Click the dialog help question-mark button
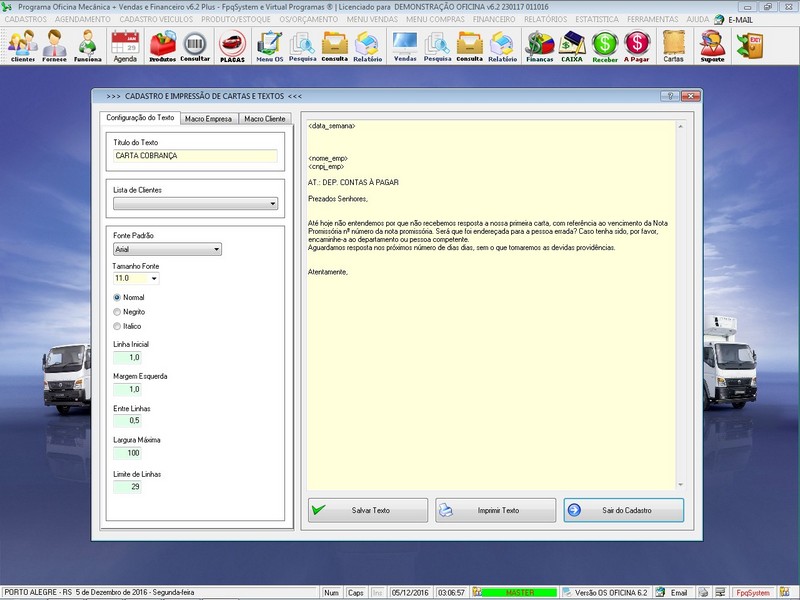 pyautogui.click(x=670, y=96)
